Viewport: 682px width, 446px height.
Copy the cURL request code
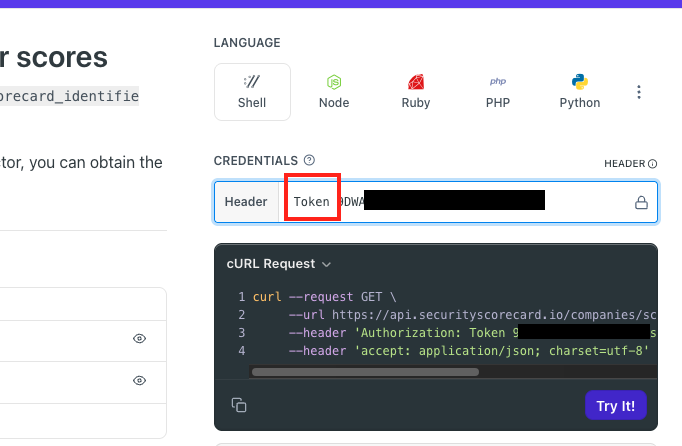point(239,405)
